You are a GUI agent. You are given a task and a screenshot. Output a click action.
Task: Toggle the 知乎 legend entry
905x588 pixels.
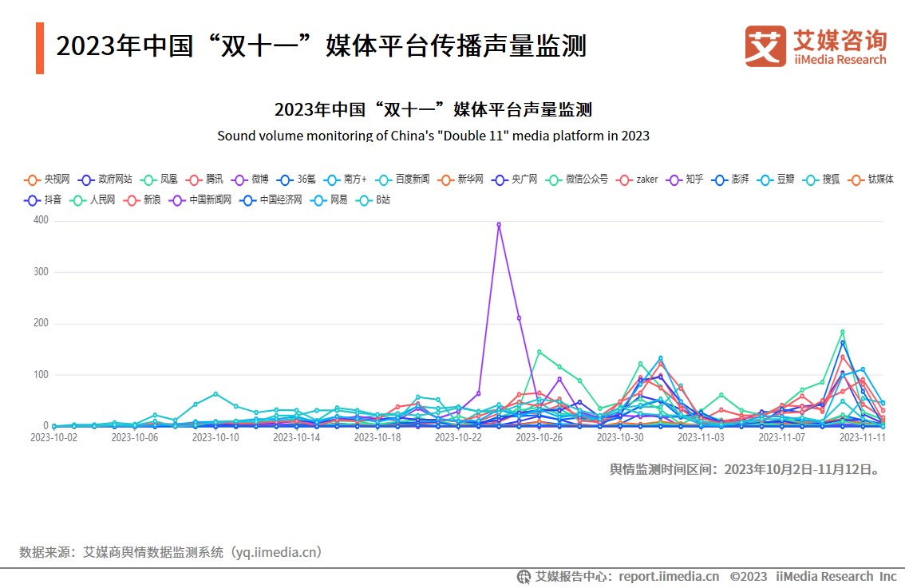click(x=685, y=180)
